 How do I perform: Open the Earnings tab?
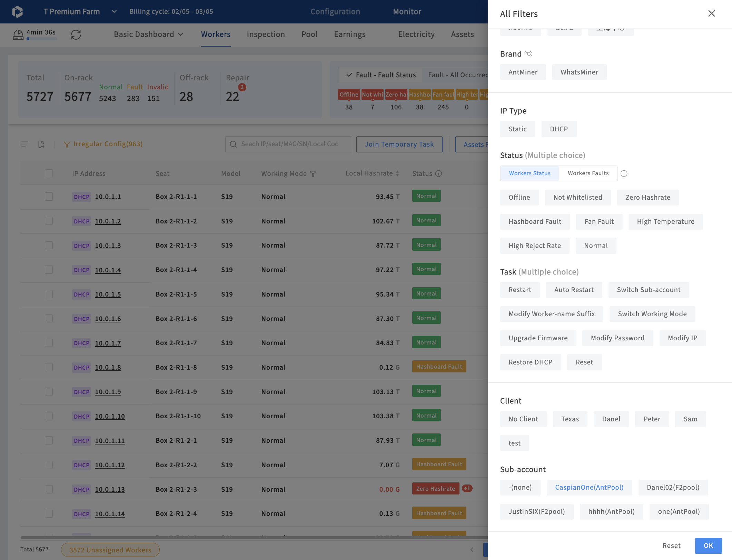tap(349, 34)
